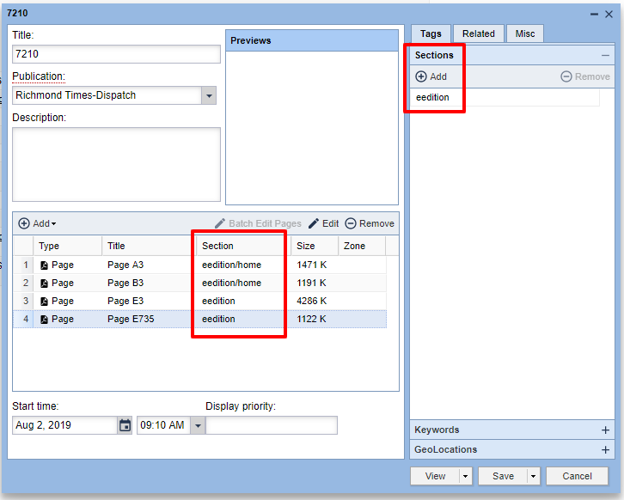Open the Publication dropdown arrow
Viewport: 624px width, 500px height.
click(208, 96)
